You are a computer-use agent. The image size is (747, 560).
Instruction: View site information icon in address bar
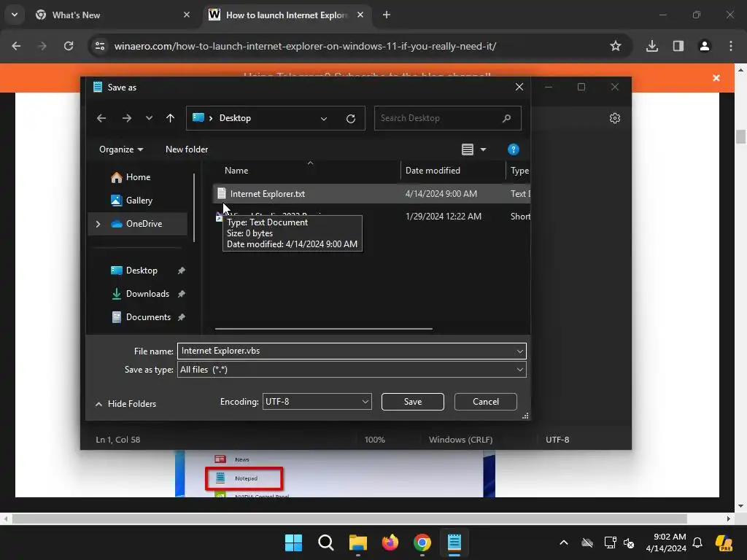pyautogui.click(x=100, y=46)
